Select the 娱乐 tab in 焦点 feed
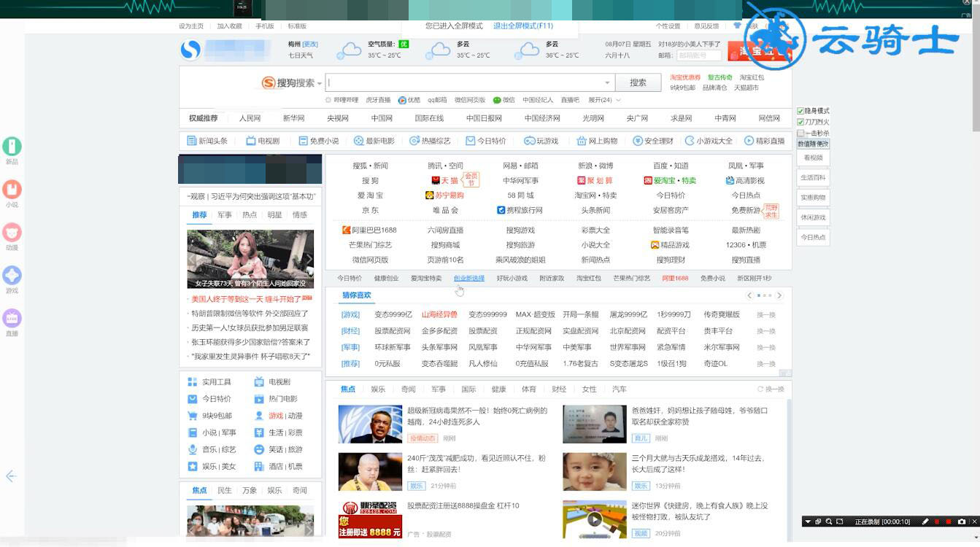980x547 pixels. pos(378,389)
